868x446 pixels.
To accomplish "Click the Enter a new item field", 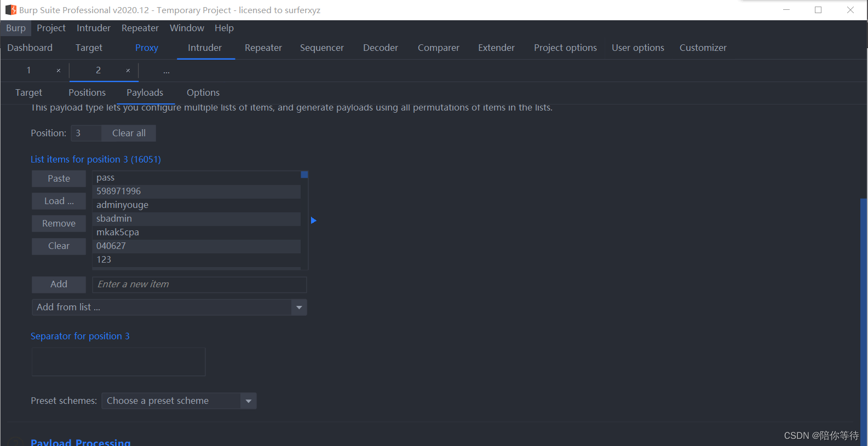I will 199,285.
